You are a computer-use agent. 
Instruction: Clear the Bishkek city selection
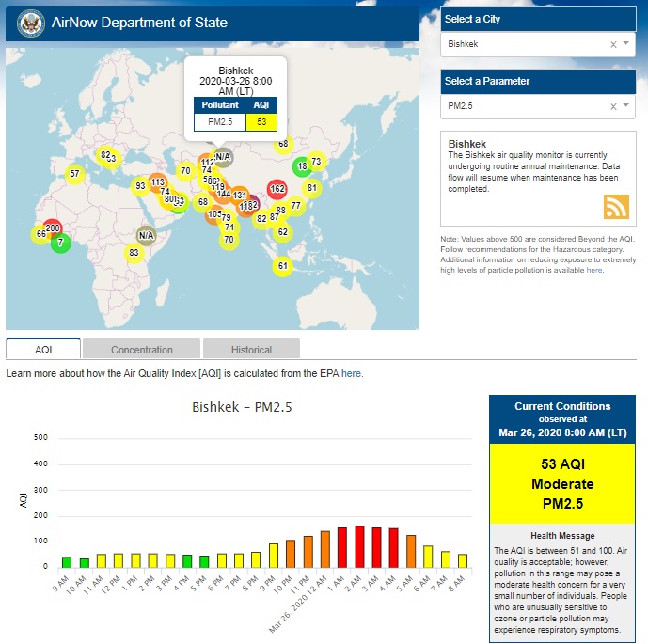[x=613, y=44]
